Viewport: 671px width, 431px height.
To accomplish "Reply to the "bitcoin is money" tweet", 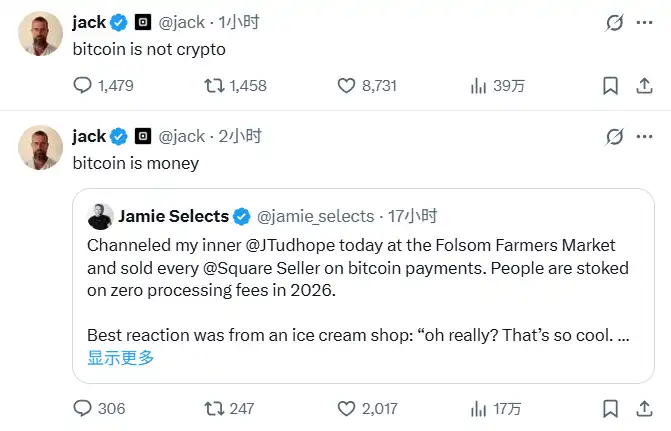I will click(84, 408).
